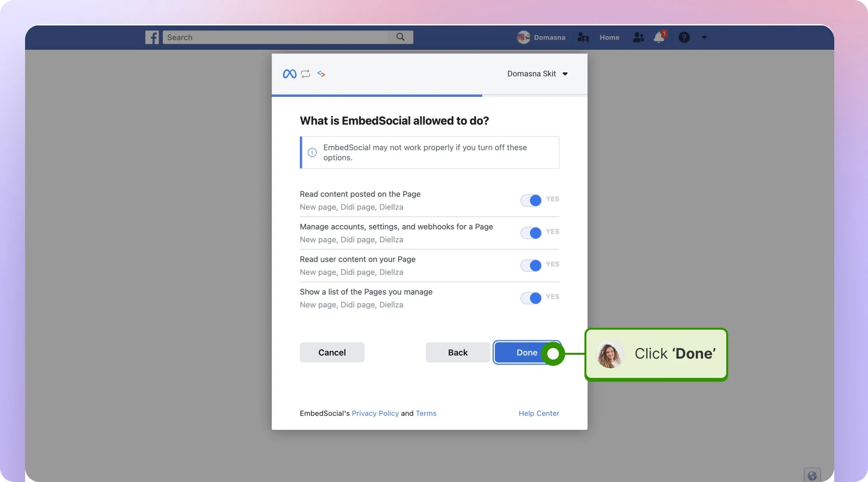Viewport: 868px width, 482px height.
Task: Open Domasna profile link
Action: (x=549, y=37)
